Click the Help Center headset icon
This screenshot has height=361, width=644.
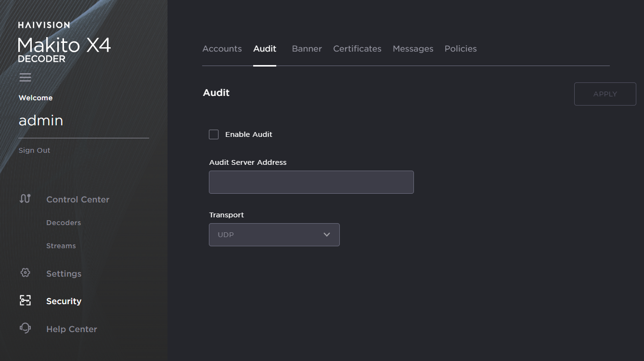pyautogui.click(x=25, y=328)
